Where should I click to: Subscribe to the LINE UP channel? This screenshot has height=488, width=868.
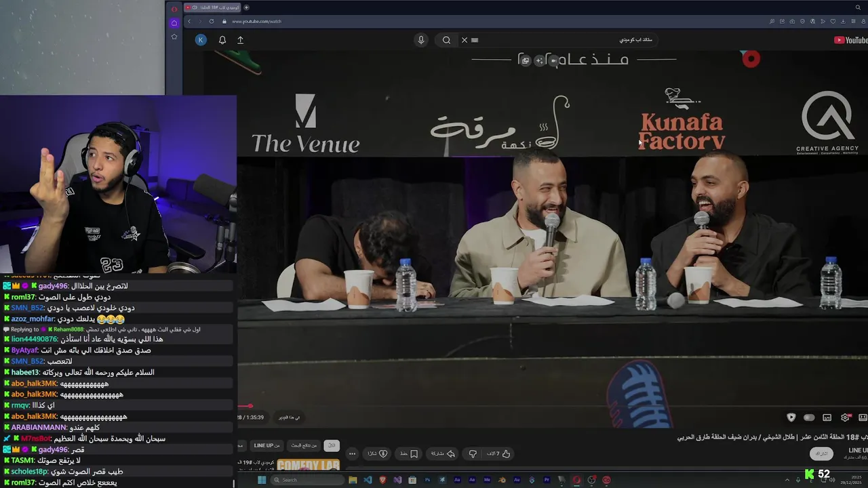coord(821,453)
